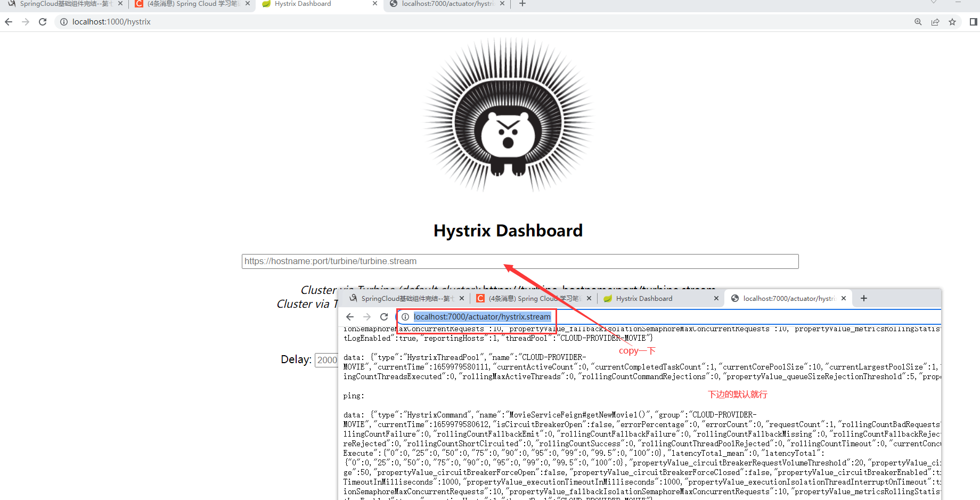Close embedded SpringCloud基础组件 tab
The image size is (980, 500).
(x=462, y=299)
